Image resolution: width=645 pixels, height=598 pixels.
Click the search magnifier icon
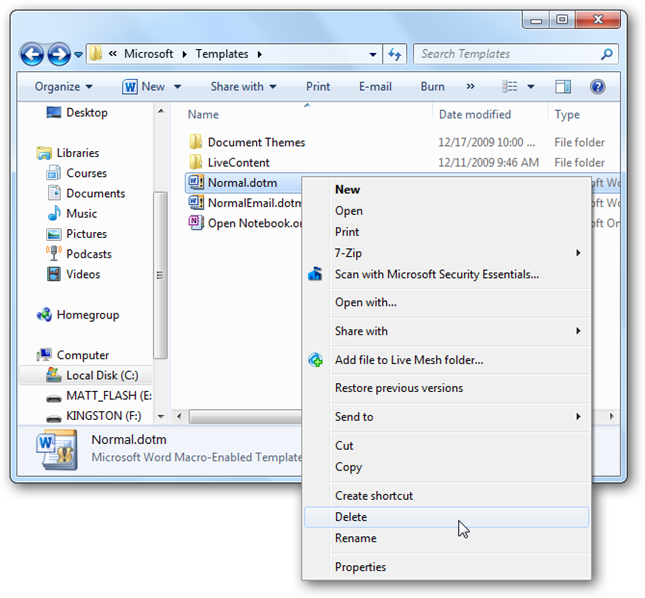coord(607,54)
